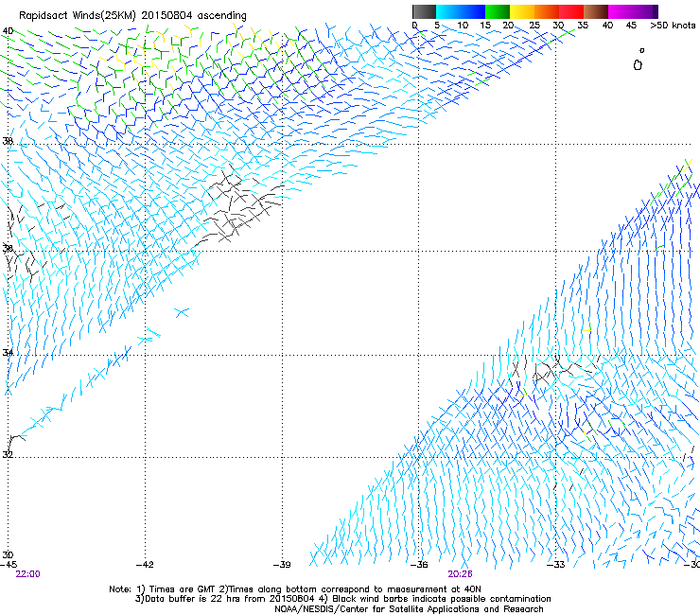Click the purple time stamp "20:26"
The image size is (700, 615).
pyautogui.click(x=461, y=574)
